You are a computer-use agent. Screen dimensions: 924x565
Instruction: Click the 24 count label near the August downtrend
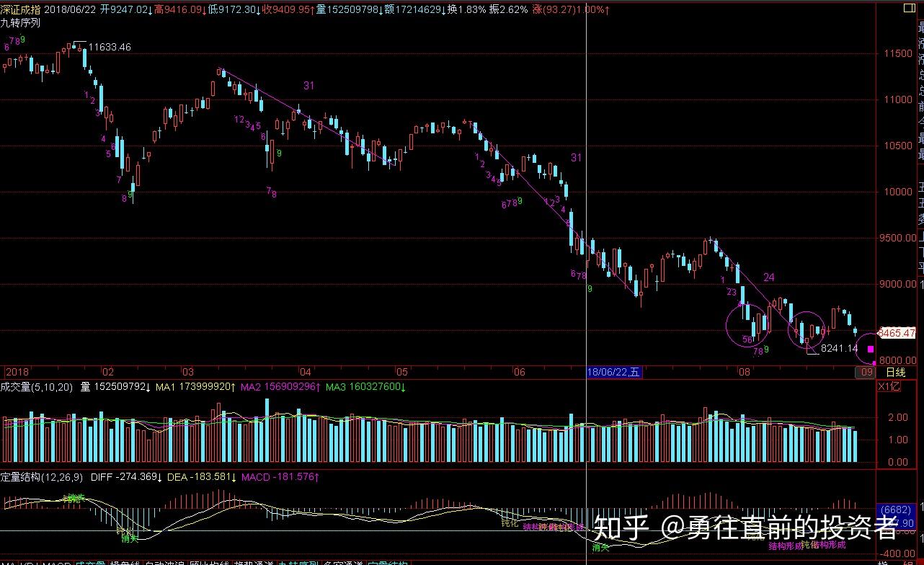(769, 277)
